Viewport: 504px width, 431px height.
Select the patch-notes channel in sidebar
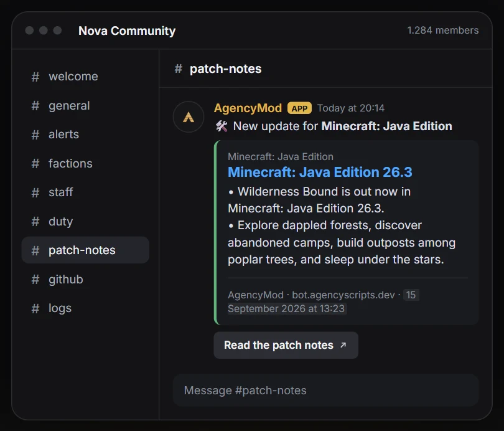pos(85,250)
